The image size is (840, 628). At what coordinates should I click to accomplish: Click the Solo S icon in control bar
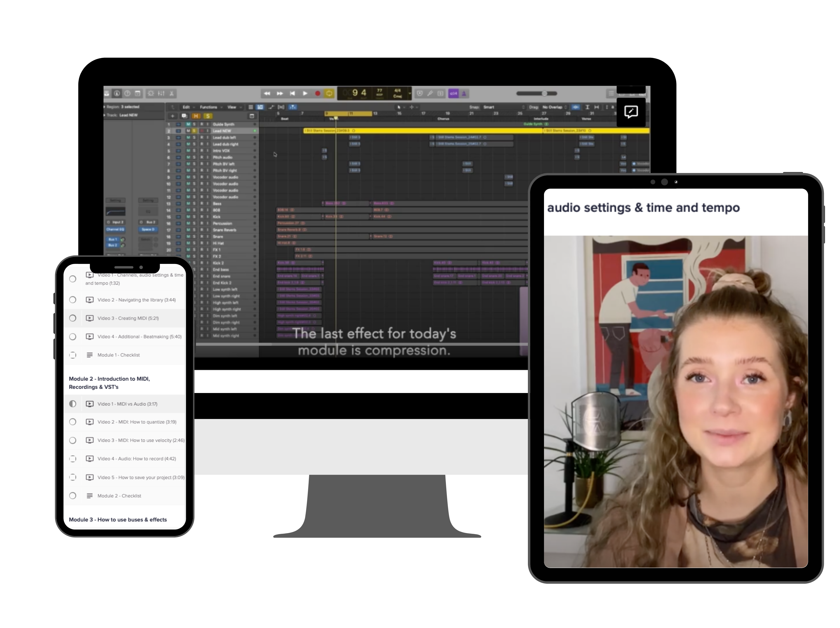(440, 93)
